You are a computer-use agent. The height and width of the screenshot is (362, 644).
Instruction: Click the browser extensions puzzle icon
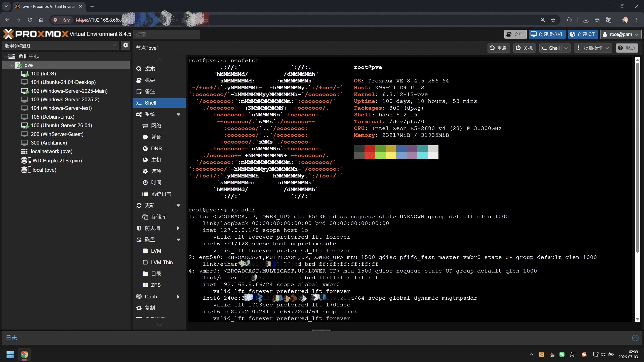point(569,20)
